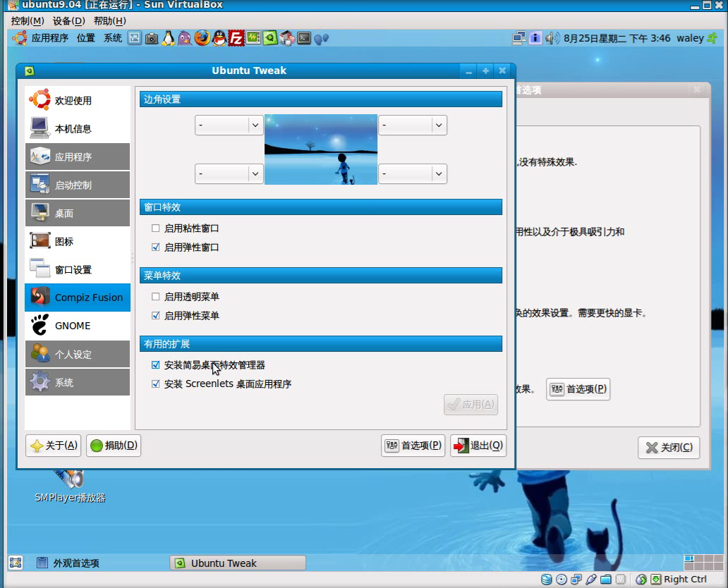This screenshot has width=728, height=588.
Task: Open the VirtualBox 帮助(H) menu
Action: (x=109, y=21)
